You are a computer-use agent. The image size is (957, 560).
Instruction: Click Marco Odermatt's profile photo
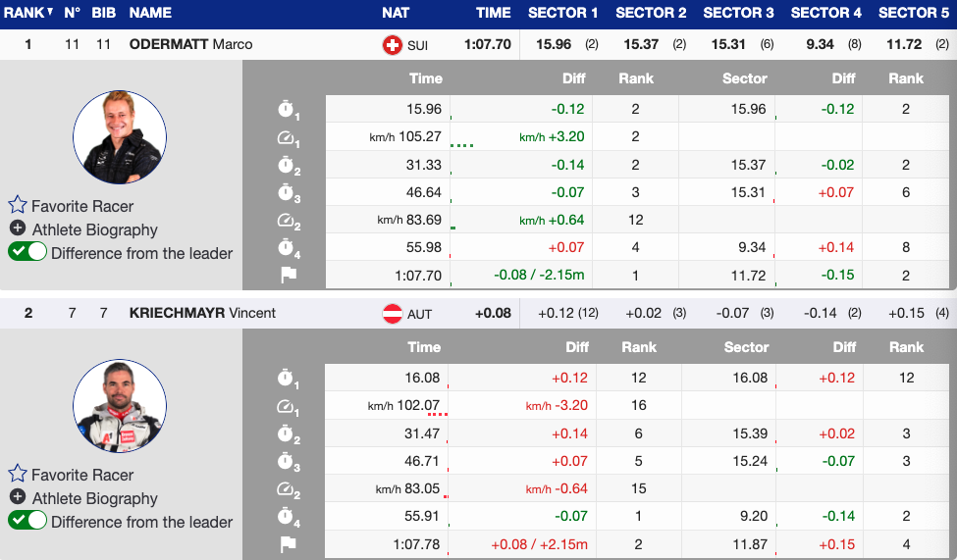(x=120, y=137)
